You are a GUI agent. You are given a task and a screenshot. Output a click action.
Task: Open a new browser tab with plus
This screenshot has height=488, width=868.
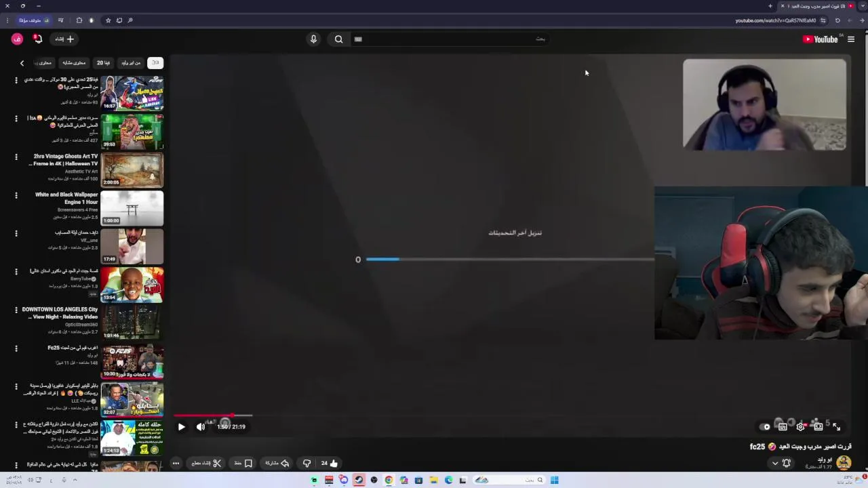[x=770, y=6]
